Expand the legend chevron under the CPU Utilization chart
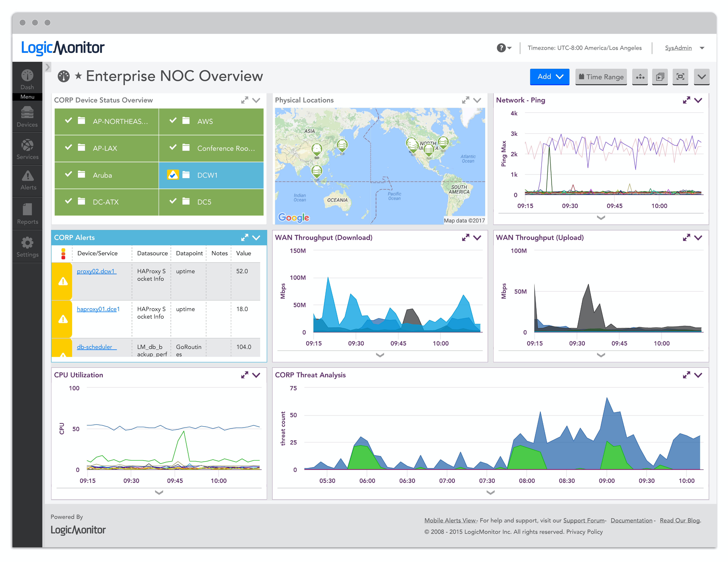728x562 pixels. pyautogui.click(x=159, y=492)
